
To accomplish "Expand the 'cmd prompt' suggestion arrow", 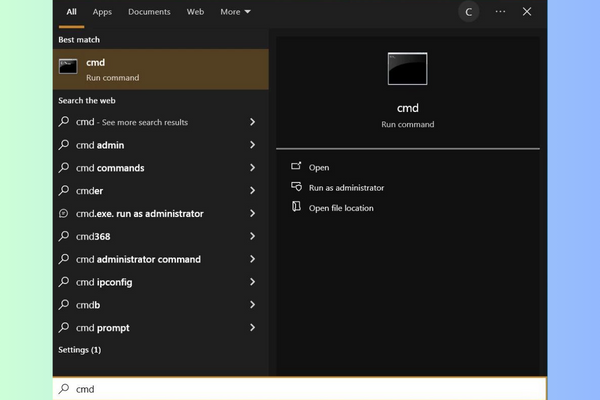I will pyautogui.click(x=252, y=328).
